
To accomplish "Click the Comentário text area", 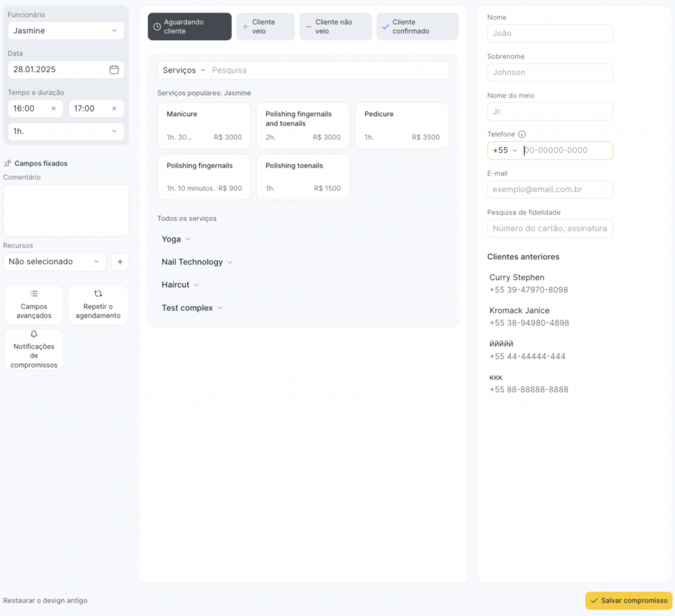I will point(66,210).
